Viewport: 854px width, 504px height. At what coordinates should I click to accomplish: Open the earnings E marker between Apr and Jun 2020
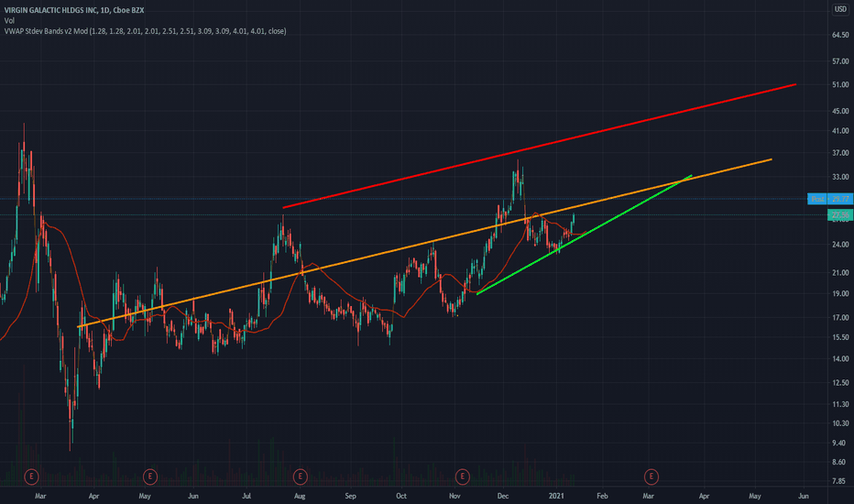149,477
